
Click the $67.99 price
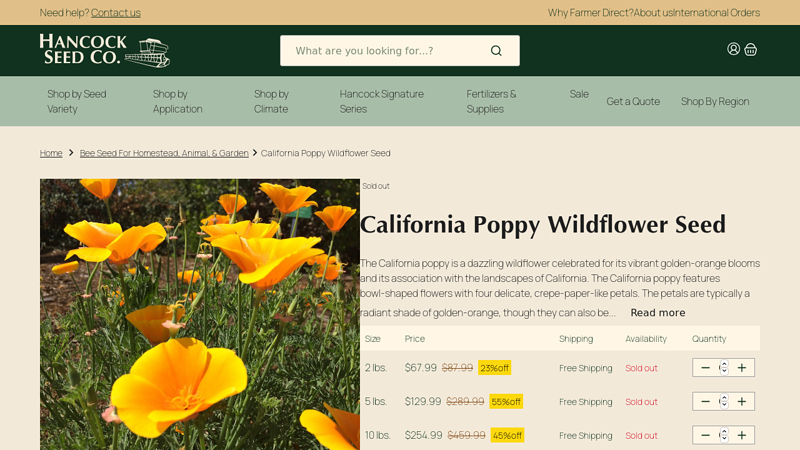pos(420,368)
